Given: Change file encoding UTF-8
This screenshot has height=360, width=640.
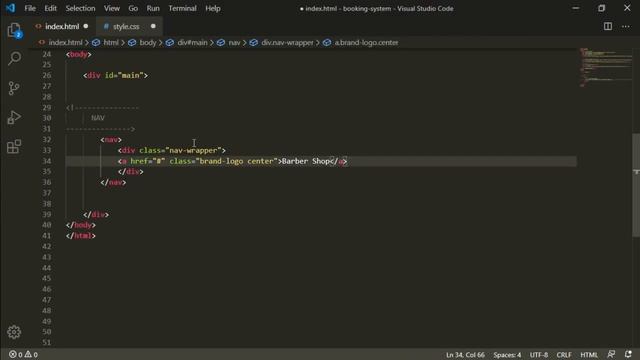Looking at the screenshot, I should click(x=539, y=355).
